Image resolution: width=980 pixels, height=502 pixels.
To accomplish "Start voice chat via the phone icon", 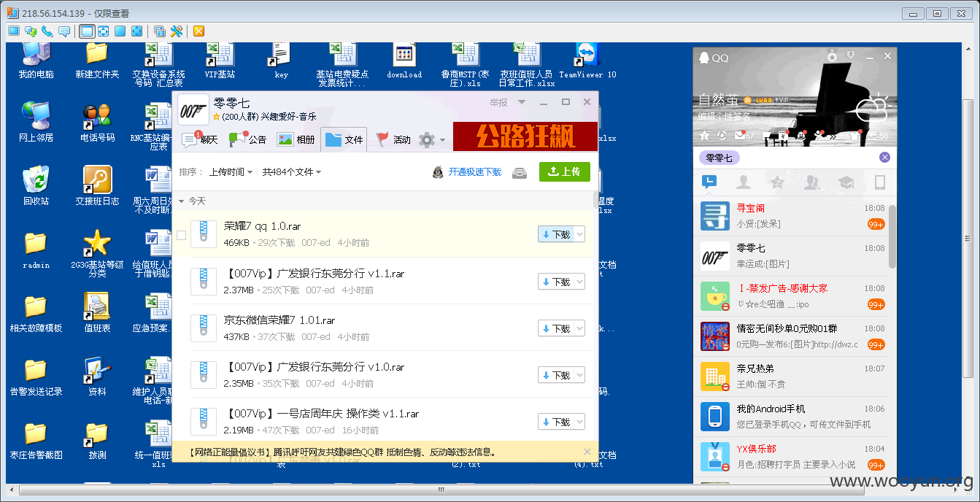I will tap(47, 31).
